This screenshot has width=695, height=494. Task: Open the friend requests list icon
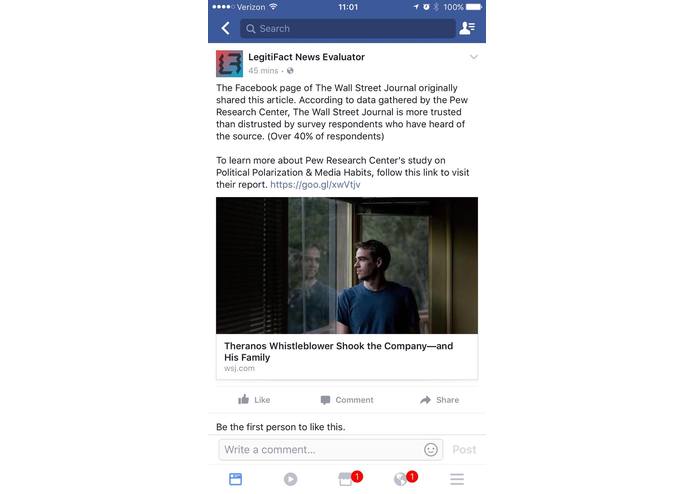tap(467, 28)
